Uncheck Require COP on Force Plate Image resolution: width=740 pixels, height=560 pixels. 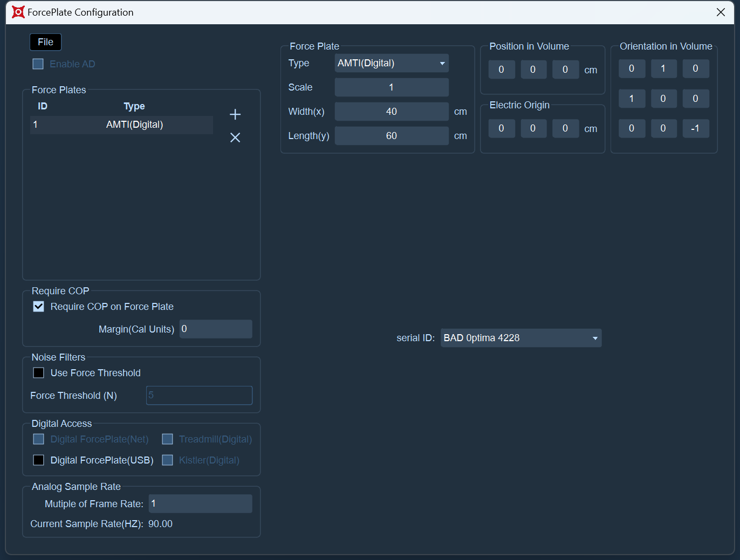coord(39,307)
